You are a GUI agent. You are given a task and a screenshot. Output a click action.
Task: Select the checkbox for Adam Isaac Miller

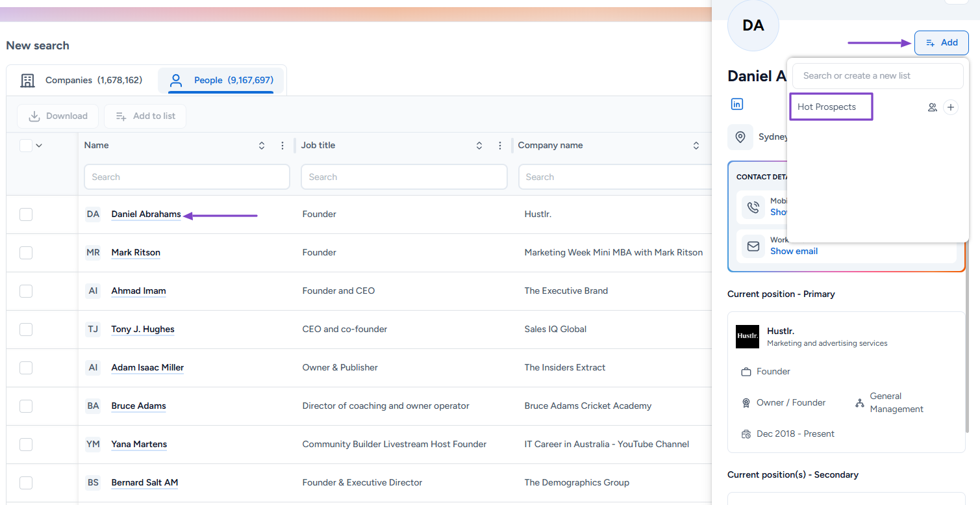click(x=26, y=368)
